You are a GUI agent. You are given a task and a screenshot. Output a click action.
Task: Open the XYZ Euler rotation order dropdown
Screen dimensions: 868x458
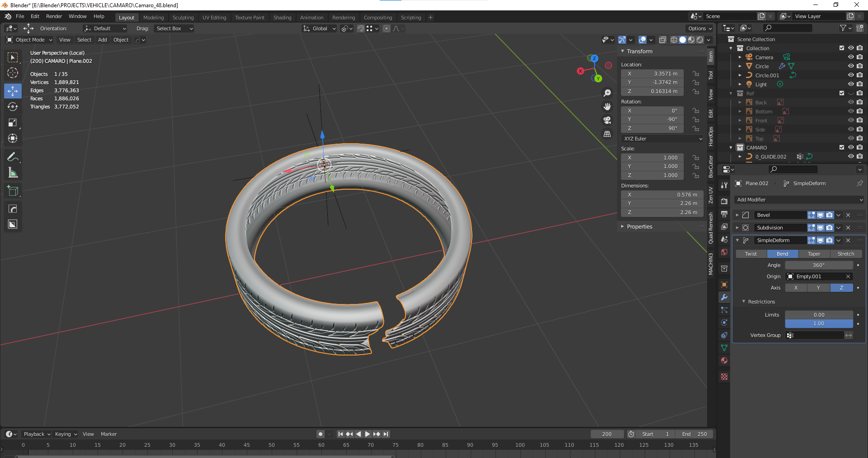[x=661, y=139]
